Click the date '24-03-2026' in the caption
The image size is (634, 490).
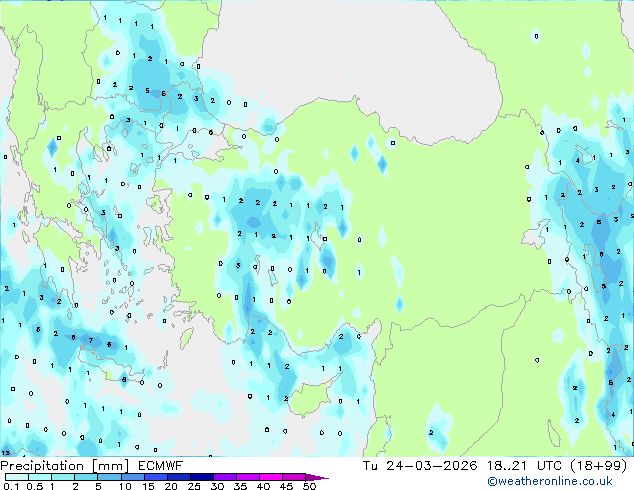pos(431,466)
